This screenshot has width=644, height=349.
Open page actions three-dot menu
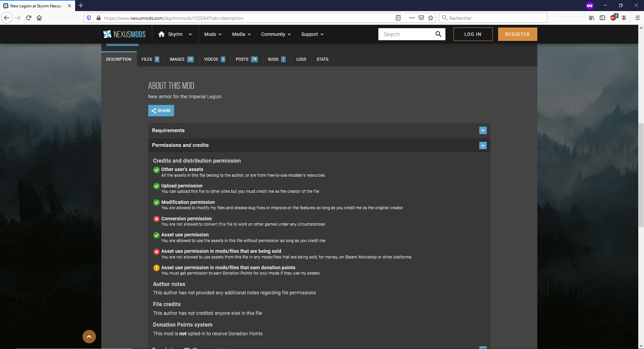412,18
